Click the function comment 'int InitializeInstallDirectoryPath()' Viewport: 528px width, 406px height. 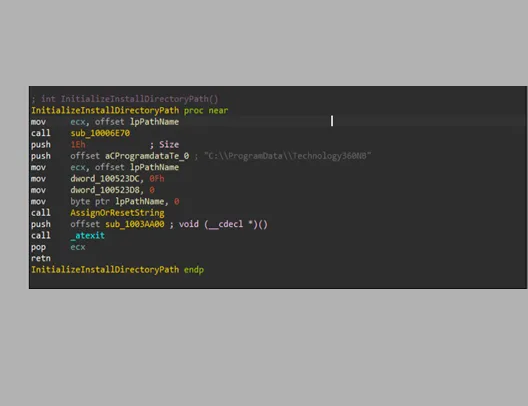[130, 99]
